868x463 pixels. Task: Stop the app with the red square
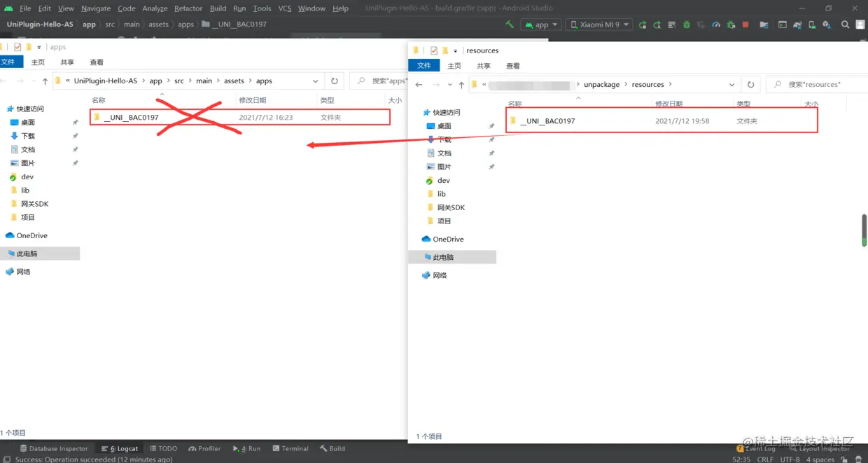click(745, 25)
